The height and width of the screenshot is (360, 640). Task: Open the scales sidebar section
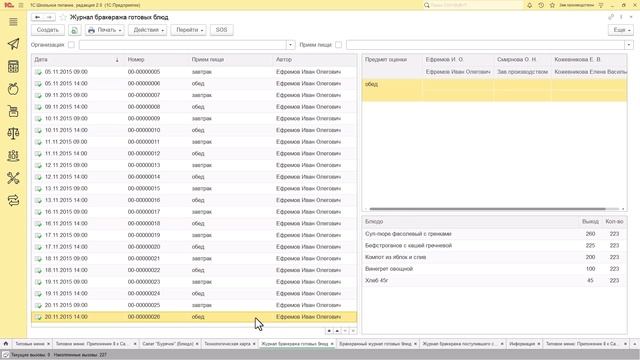13,133
